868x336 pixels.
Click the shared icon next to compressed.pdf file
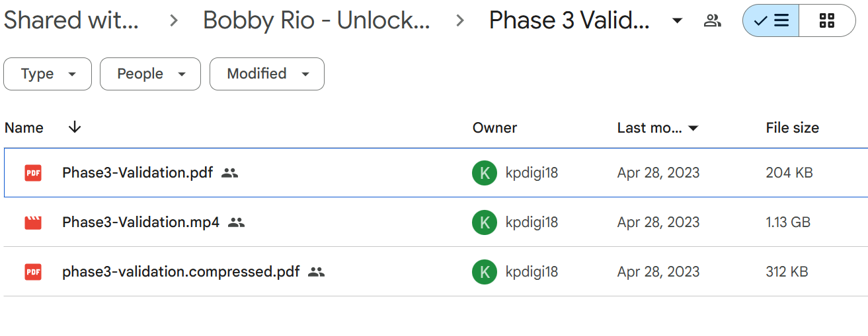pos(317,272)
